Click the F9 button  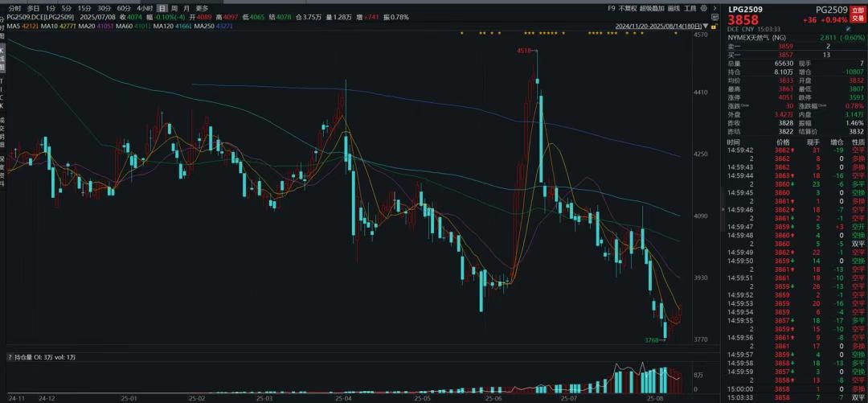(612, 8)
